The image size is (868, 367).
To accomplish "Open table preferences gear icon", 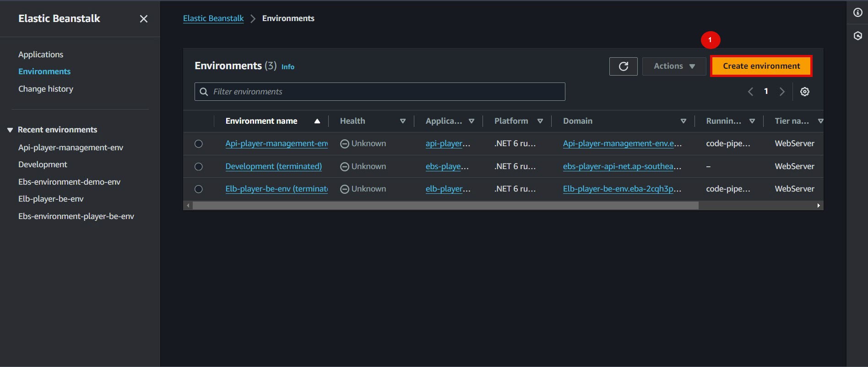I will pos(804,92).
